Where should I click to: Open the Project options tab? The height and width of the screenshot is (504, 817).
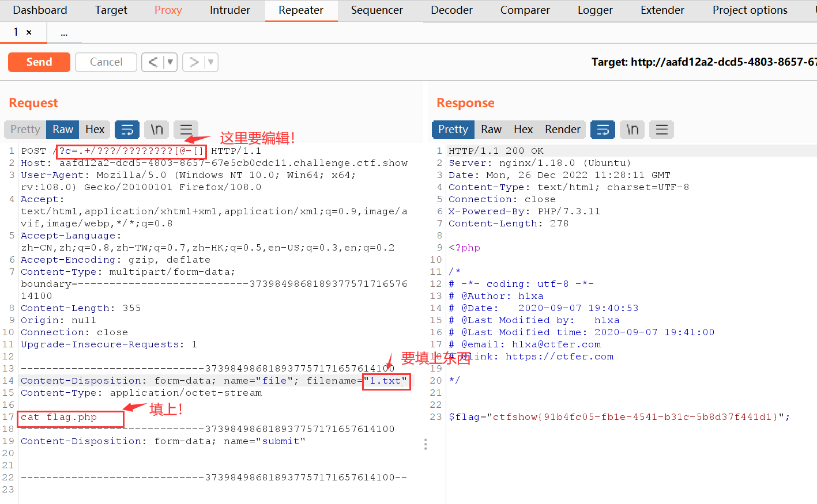[750, 10]
